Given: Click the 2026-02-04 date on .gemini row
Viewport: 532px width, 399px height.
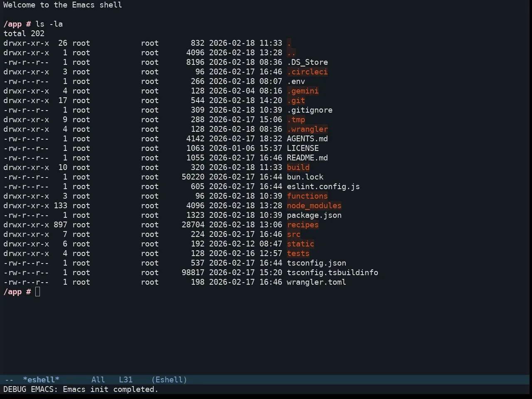Looking at the screenshot, I should click(232, 91).
